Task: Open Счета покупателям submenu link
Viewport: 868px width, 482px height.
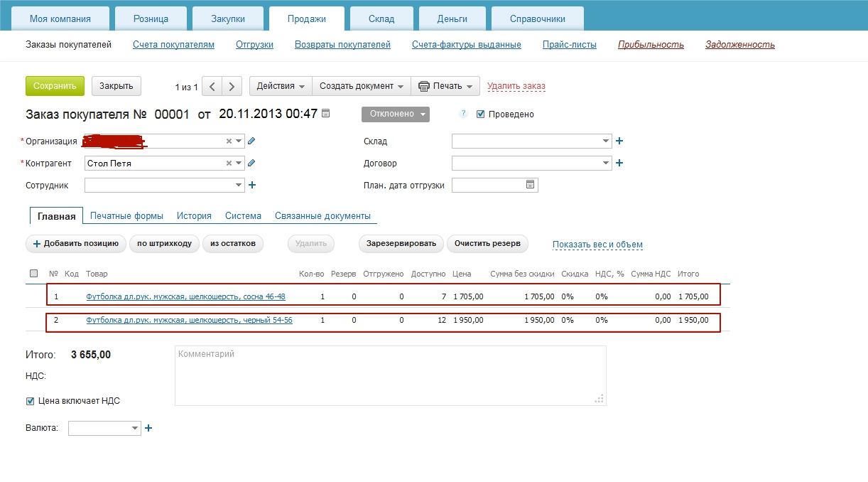Action: coord(173,45)
